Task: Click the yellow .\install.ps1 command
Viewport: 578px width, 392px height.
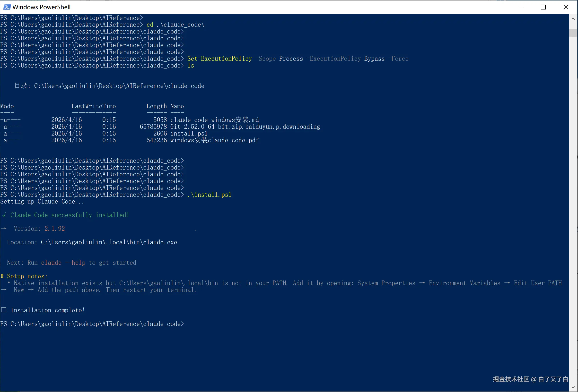Action: click(209, 195)
